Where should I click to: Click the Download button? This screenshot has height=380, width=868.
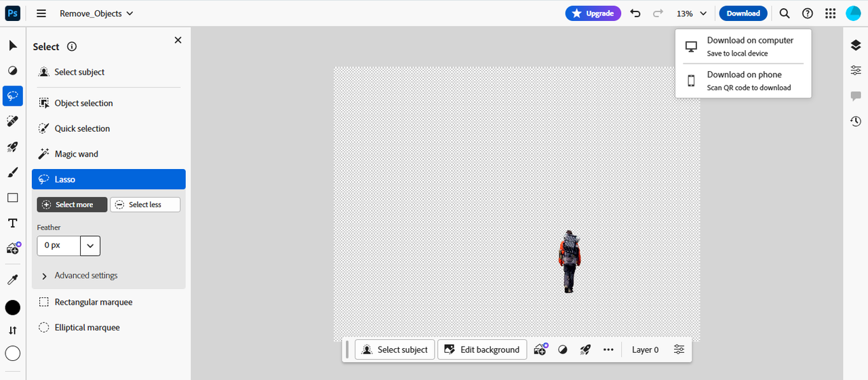click(743, 14)
